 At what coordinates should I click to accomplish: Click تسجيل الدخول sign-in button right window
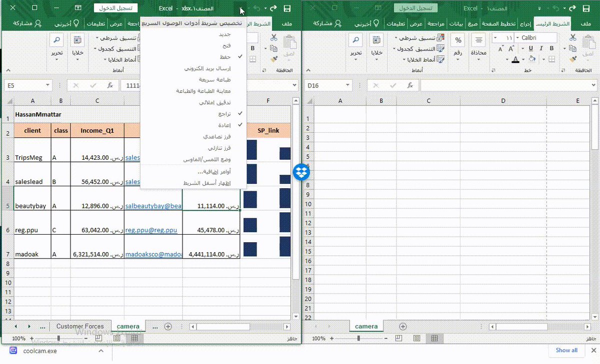point(415,8)
